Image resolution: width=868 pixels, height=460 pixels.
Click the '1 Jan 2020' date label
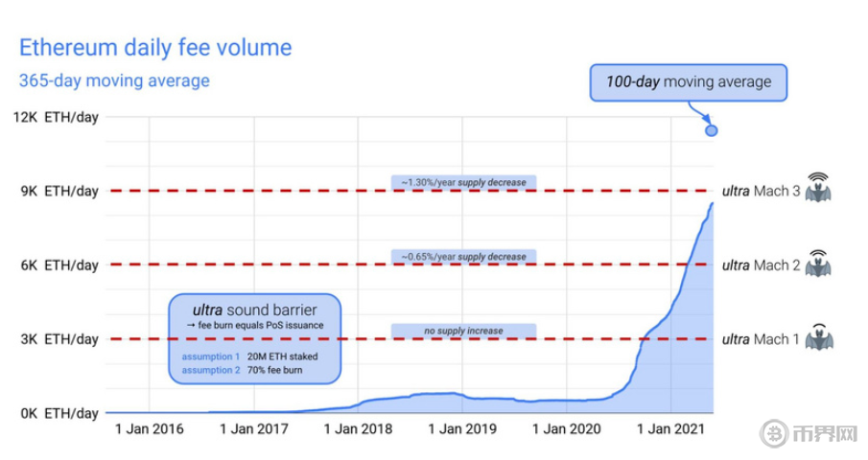pos(566,429)
